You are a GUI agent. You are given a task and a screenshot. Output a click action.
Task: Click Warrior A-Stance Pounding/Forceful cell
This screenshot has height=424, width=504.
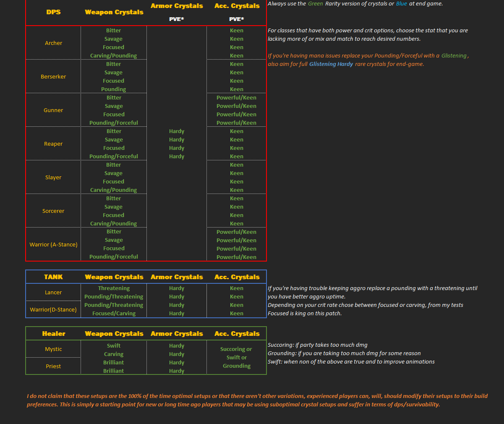(114, 256)
